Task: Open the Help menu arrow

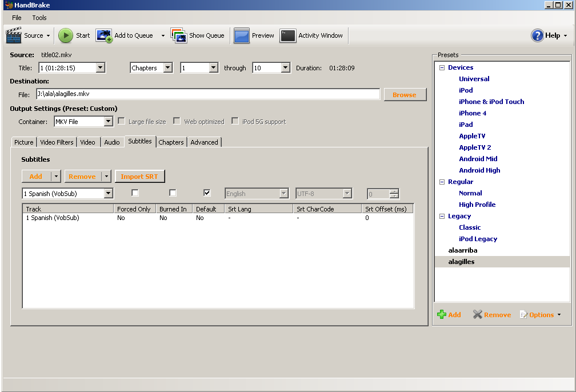Action: [565, 35]
